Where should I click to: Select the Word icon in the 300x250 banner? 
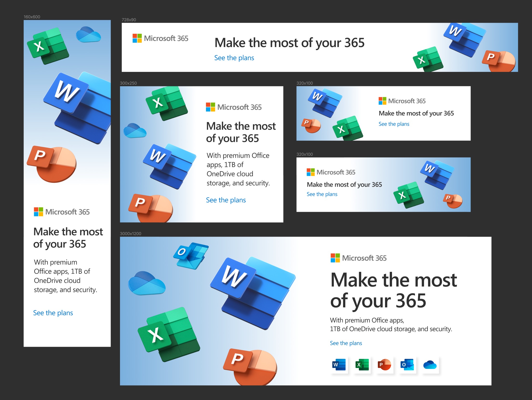point(169,166)
